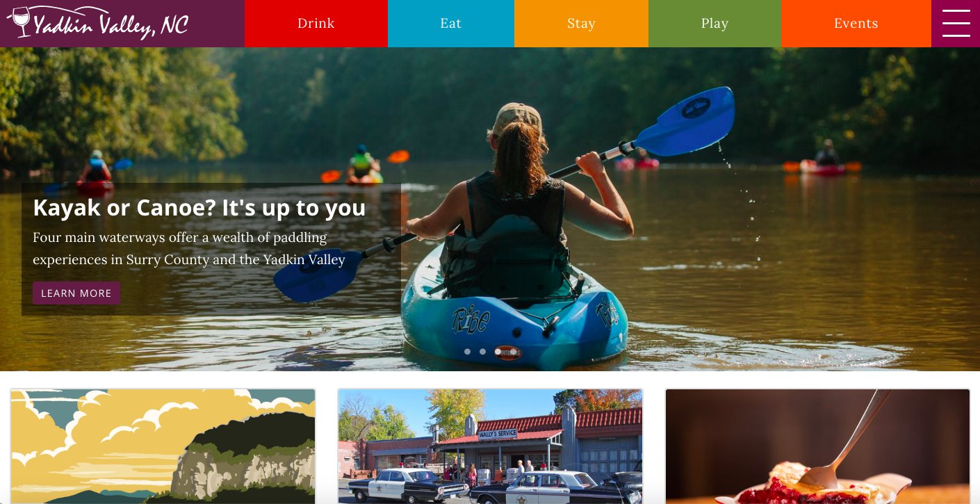Open the Eat section
Screen dimensions: 980x504
tap(451, 24)
